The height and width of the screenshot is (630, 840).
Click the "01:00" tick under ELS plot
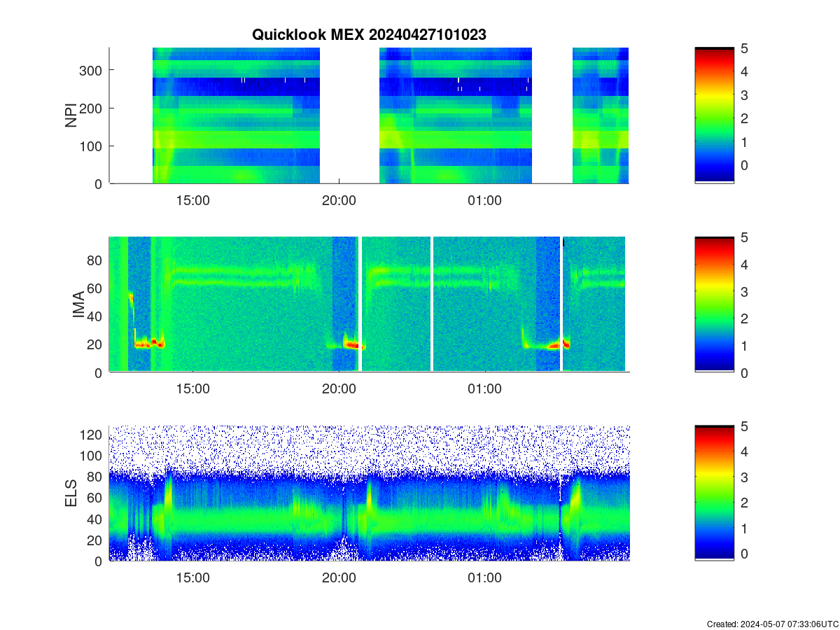[x=484, y=578]
